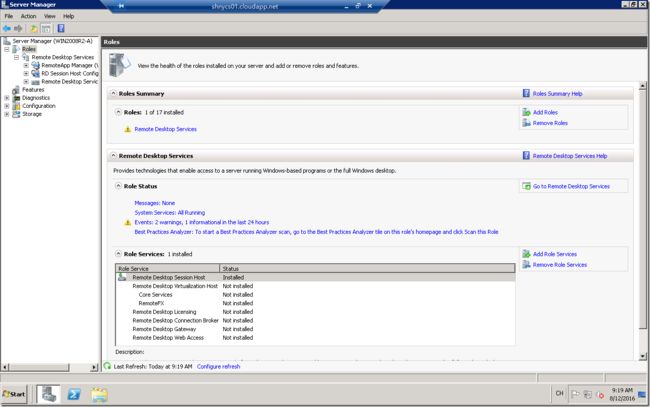
Task: Click the Show desktop button beside the clock
Action: (642, 394)
